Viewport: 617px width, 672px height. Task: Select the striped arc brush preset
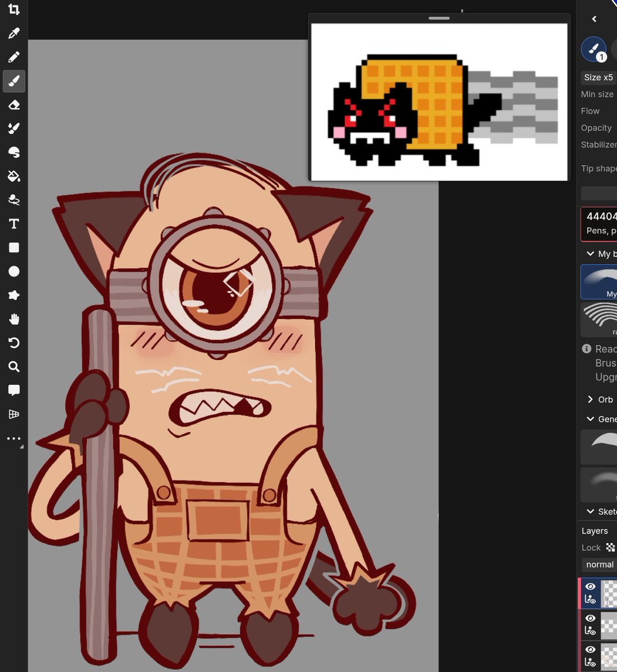[599, 319]
